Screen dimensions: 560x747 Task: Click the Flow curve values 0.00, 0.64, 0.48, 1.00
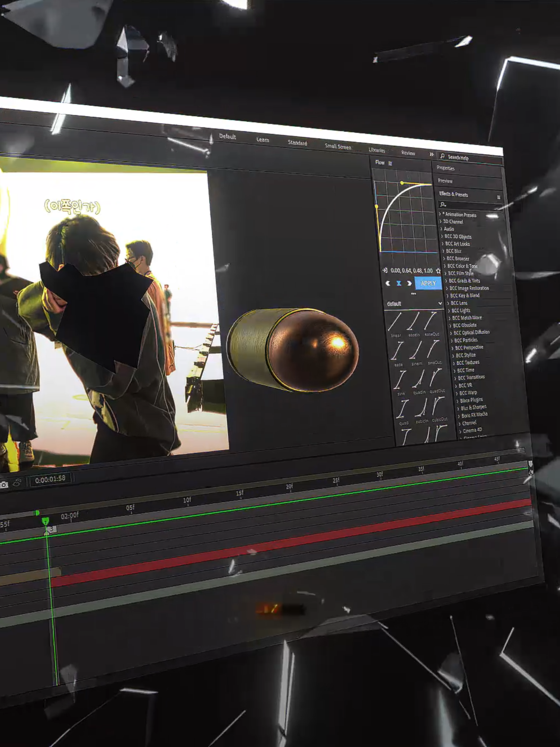[x=411, y=270]
